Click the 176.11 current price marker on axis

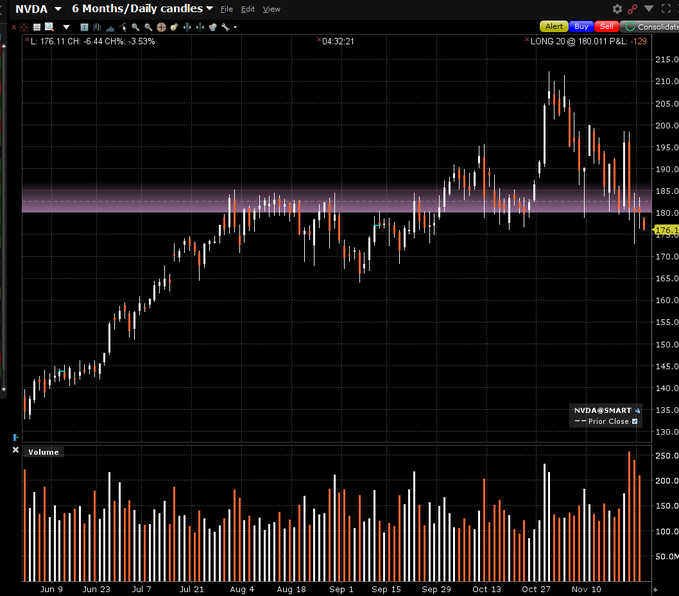664,231
